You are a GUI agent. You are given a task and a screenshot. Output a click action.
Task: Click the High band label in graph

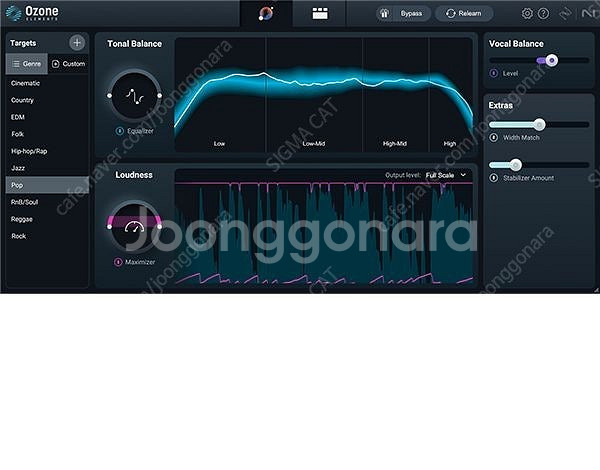click(x=450, y=144)
